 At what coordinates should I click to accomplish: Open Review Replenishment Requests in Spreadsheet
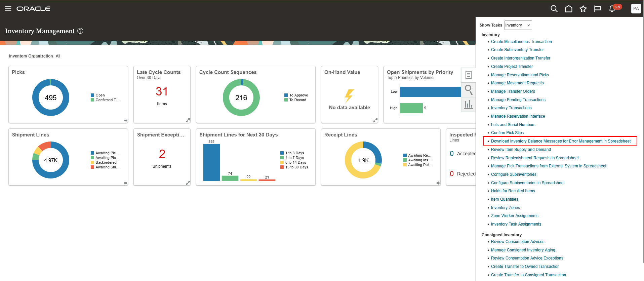pyautogui.click(x=535, y=158)
